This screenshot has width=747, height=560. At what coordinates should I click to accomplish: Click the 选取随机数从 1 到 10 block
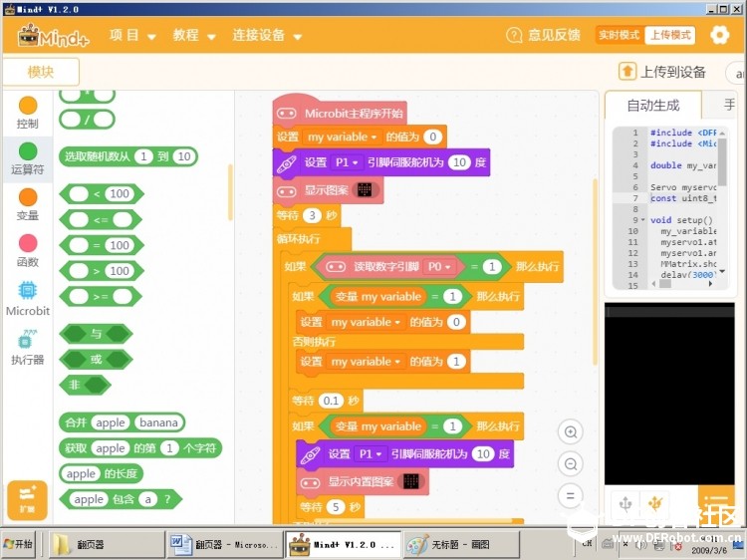click(128, 156)
